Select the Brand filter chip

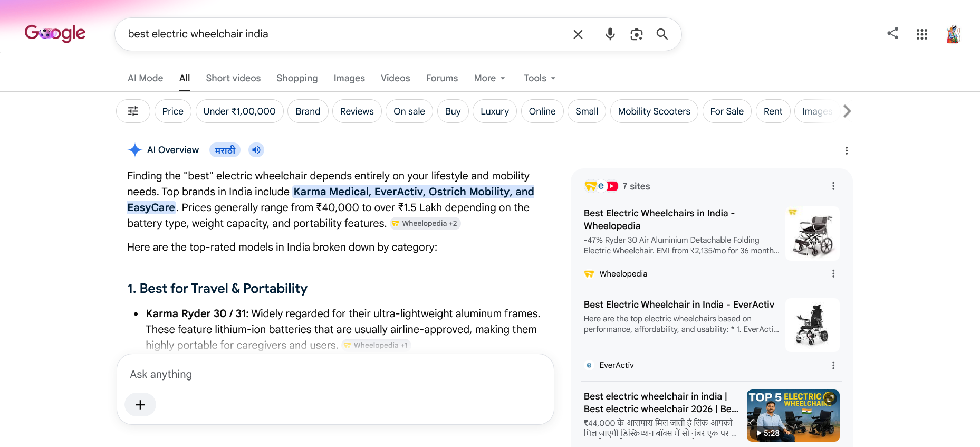[x=308, y=111]
